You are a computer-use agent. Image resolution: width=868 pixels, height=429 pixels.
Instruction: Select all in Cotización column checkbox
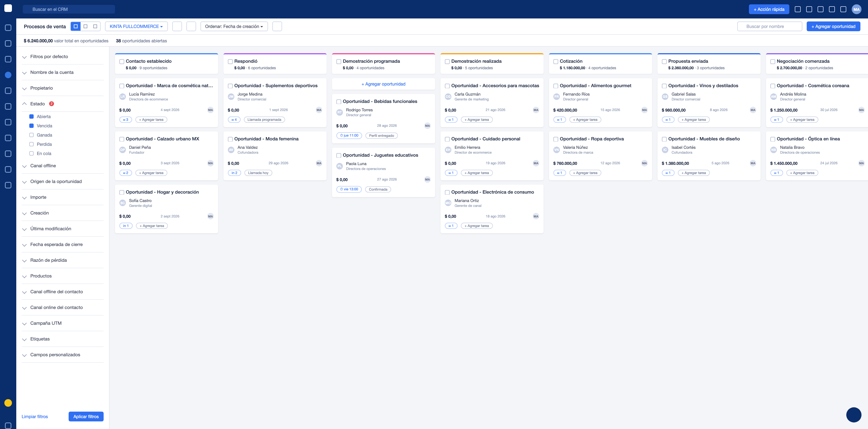point(556,61)
